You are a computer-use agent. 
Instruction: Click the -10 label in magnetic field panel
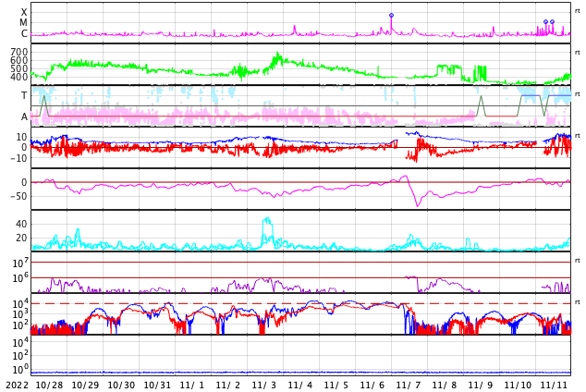19,158
